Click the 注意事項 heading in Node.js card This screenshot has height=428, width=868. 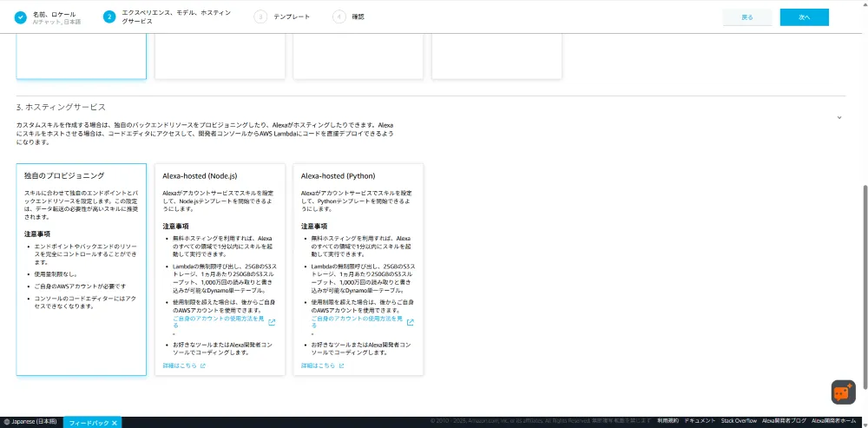pyautogui.click(x=175, y=226)
